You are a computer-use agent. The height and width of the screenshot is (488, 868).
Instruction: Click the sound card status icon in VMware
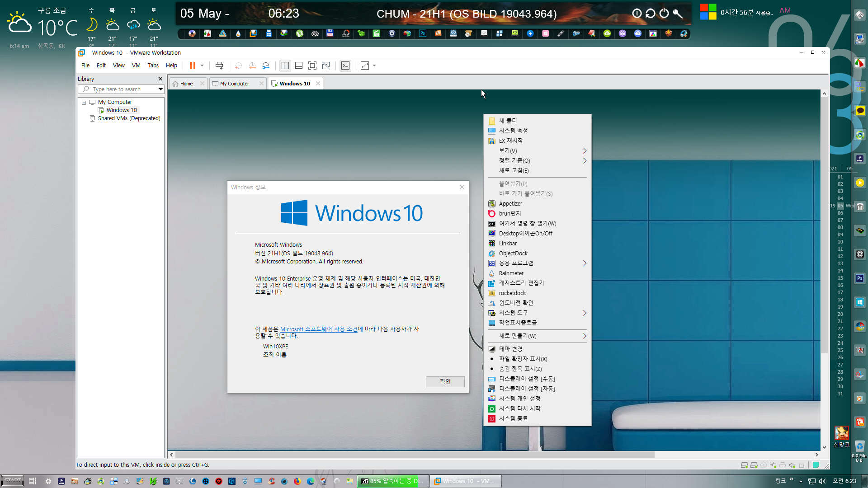[x=792, y=465]
